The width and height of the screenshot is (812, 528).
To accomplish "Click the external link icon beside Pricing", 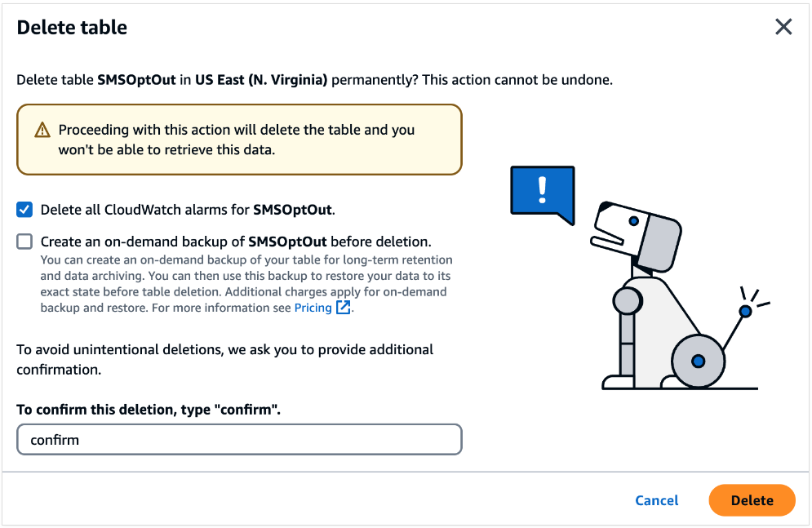I will (x=344, y=308).
